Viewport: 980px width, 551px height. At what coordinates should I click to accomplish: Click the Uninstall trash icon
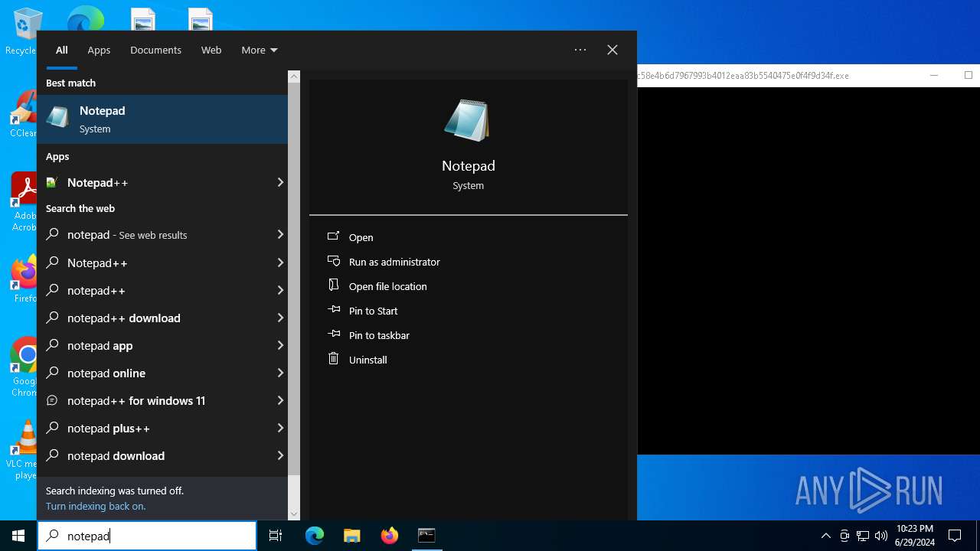(x=333, y=359)
